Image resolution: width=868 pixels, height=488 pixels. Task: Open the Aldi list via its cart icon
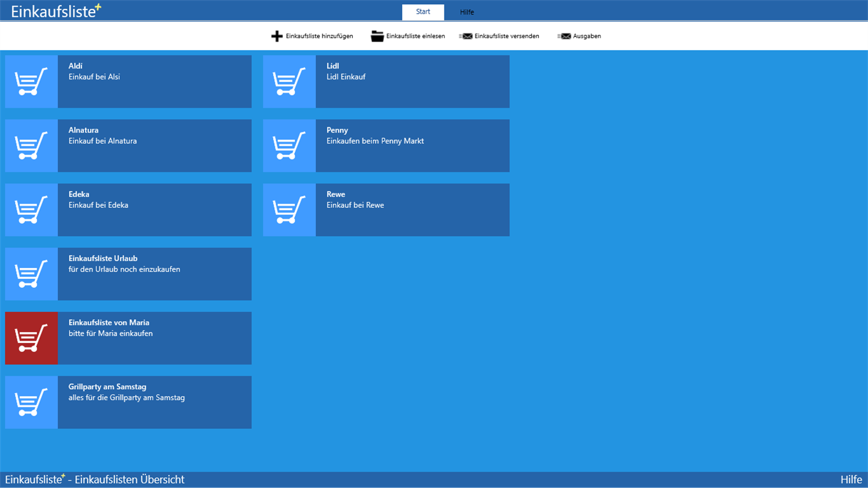[31, 82]
